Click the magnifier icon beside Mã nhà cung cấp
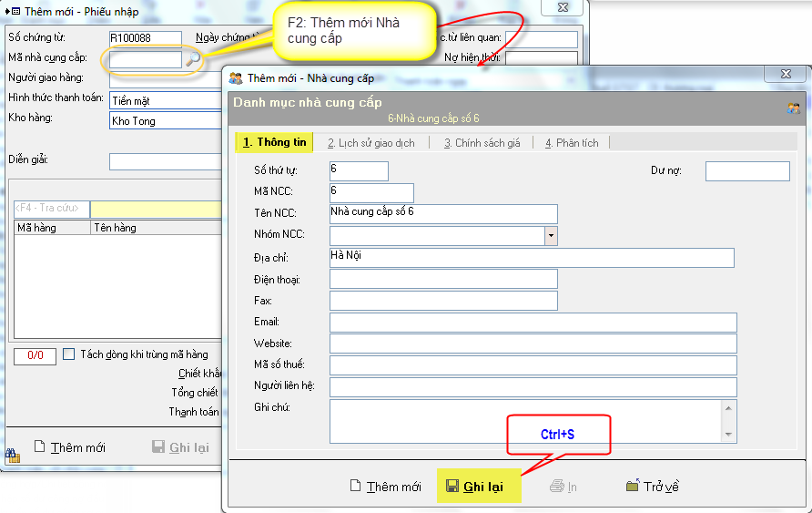The height and width of the screenshot is (513, 812). (x=192, y=59)
